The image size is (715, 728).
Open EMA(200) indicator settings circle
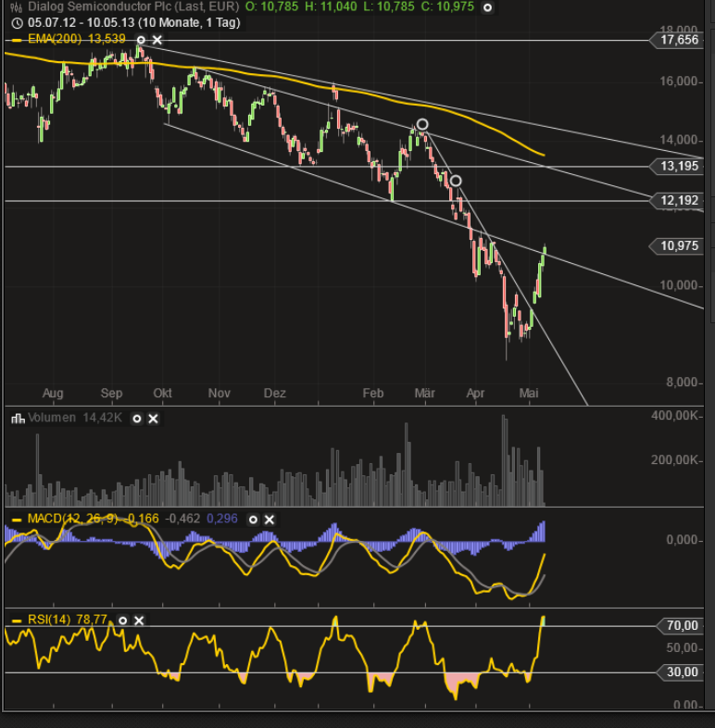[141, 40]
